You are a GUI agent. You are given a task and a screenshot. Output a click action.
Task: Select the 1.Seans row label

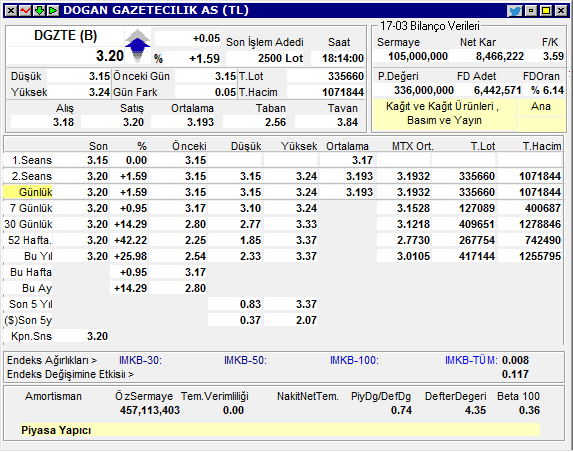(x=32, y=160)
